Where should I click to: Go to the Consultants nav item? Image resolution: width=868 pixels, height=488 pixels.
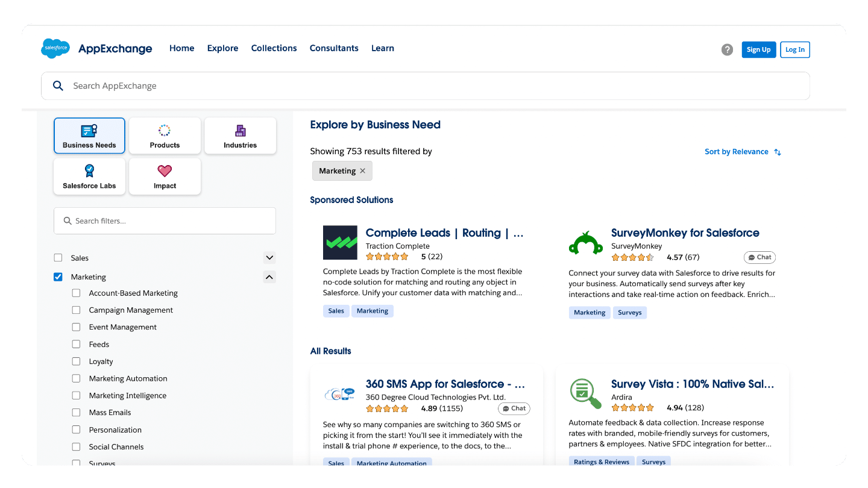pyautogui.click(x=334, y=48)
